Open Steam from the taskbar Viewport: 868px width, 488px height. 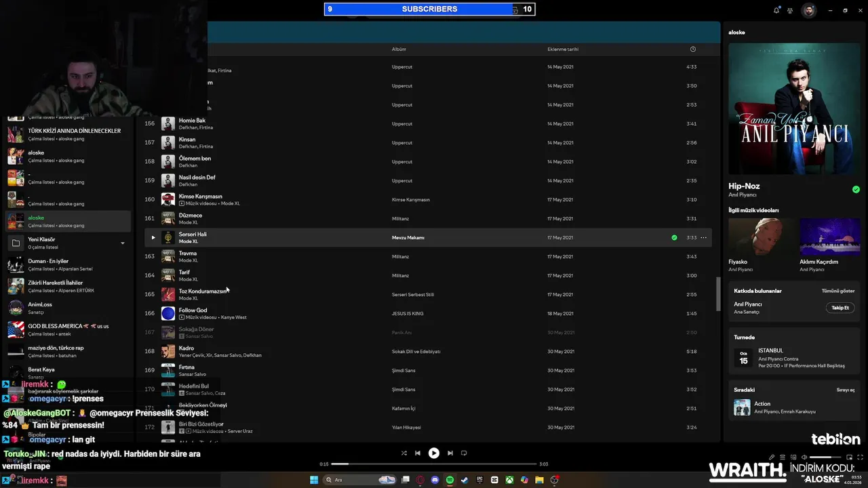465,480
